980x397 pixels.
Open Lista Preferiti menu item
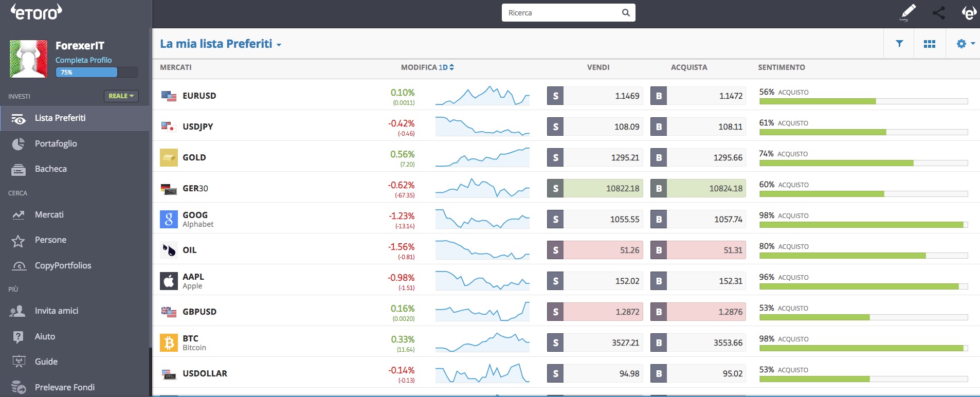click(75, 118)
